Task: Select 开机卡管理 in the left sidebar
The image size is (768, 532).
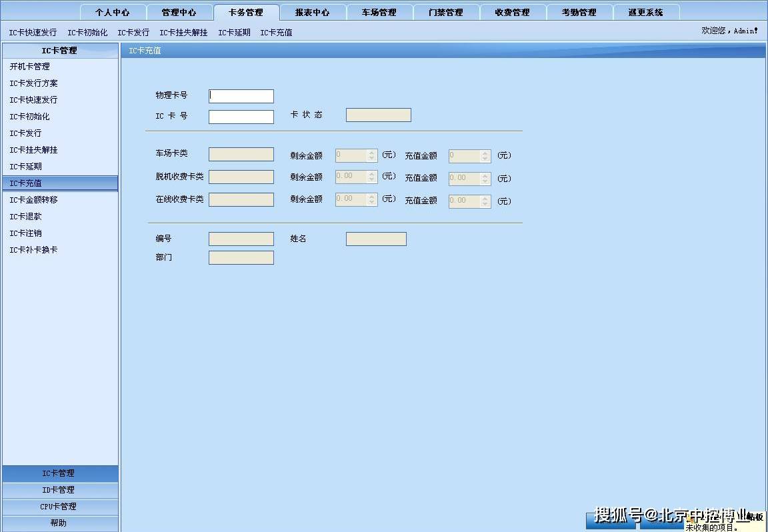Action: tap(30, 67)
